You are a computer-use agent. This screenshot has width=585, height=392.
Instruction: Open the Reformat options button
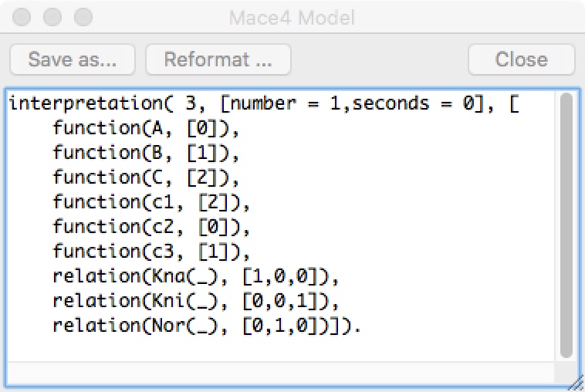pyautogui.click(x=218, y=59)
